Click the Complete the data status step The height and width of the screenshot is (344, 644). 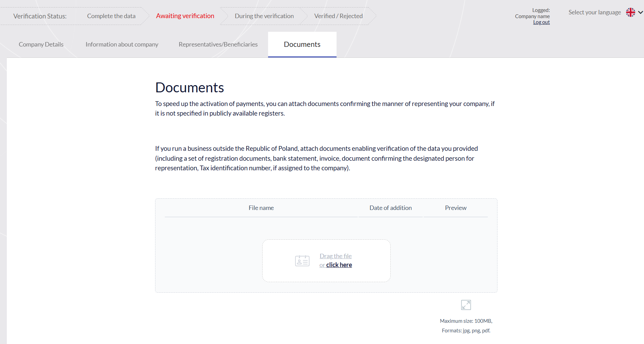coord(111,16)
